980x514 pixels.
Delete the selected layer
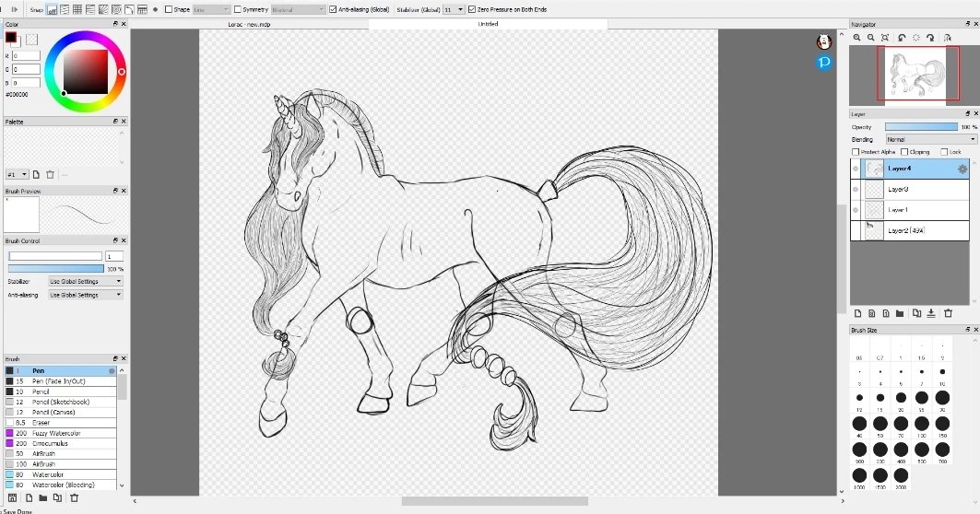[x=948, y=313]
